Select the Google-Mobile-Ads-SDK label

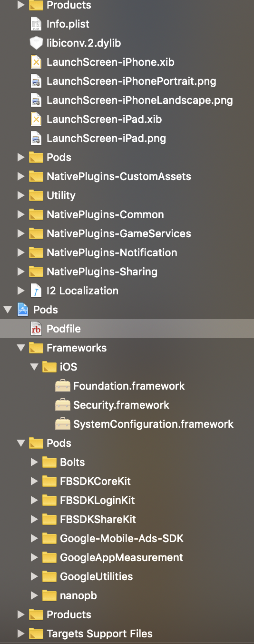click(122, 538)
